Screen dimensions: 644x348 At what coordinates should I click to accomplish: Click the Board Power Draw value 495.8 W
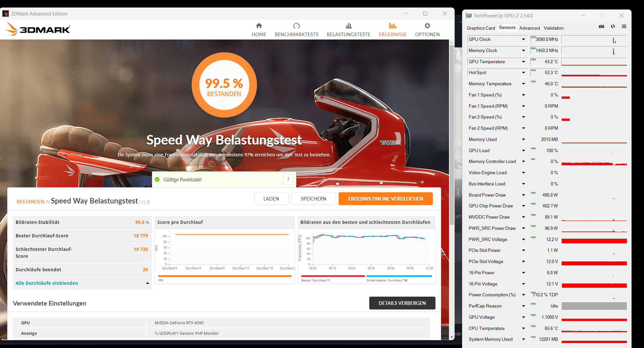(x=550, y=195)
